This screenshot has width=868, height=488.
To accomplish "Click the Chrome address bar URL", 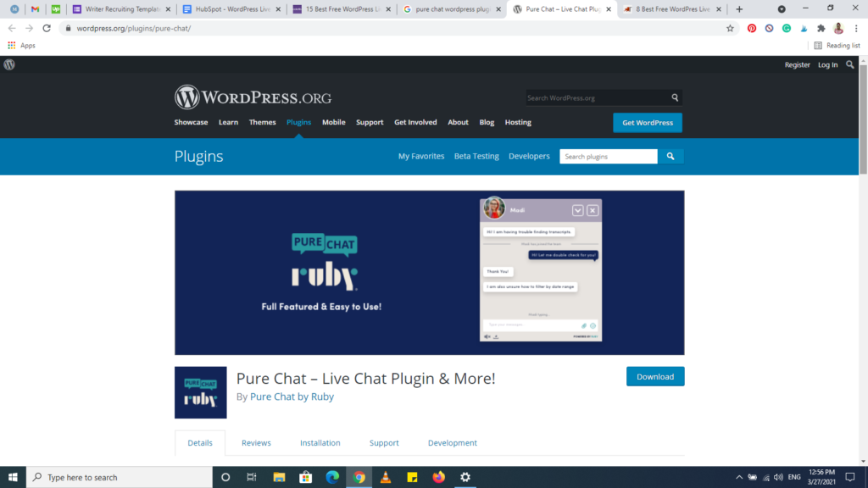I will pos(133,28).
